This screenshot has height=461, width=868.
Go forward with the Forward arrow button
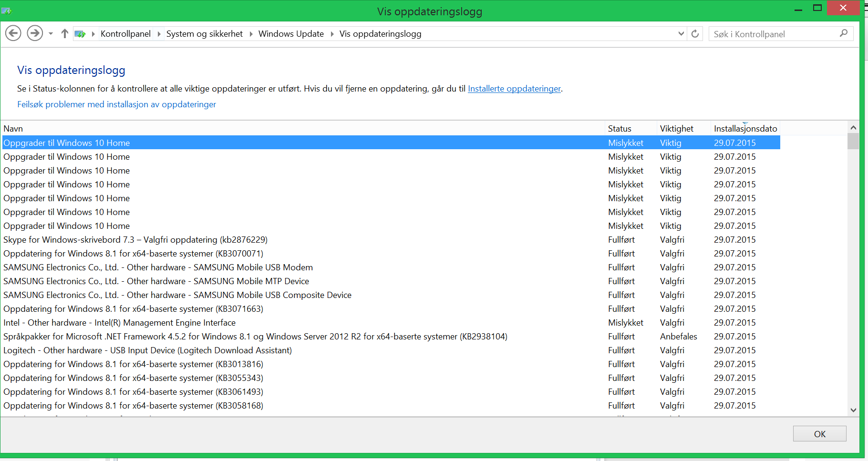point(35,33)
